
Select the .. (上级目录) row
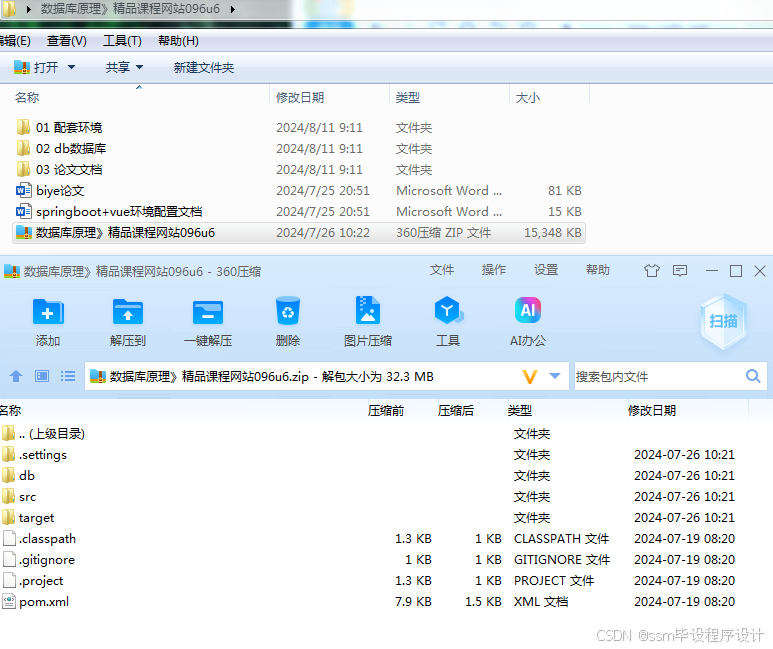[x=375, y=433]
